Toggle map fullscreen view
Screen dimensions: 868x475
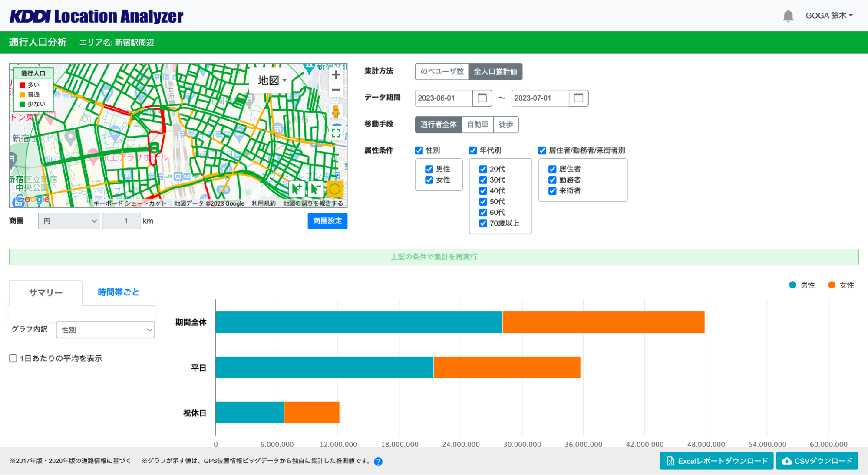[x=336, y=133]
